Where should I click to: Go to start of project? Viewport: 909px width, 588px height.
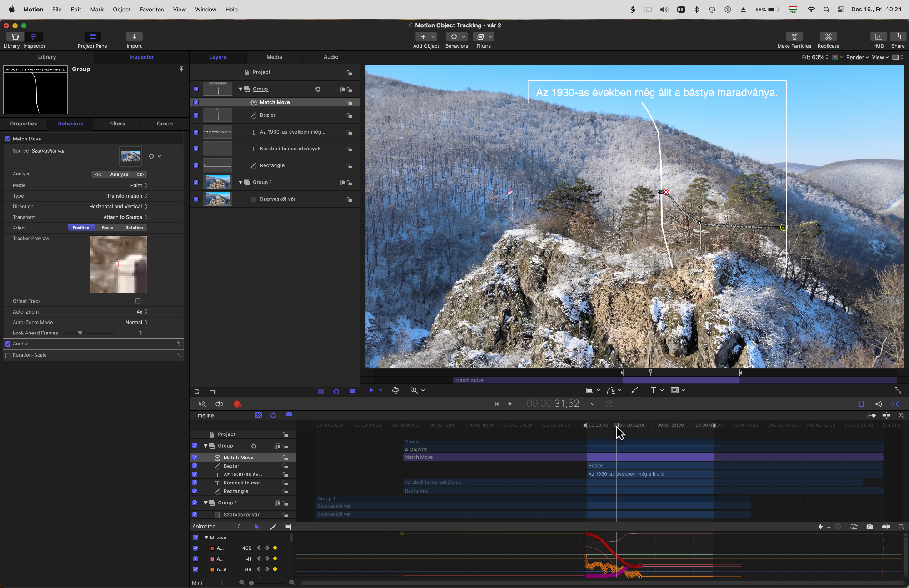[x=497, y=404]
